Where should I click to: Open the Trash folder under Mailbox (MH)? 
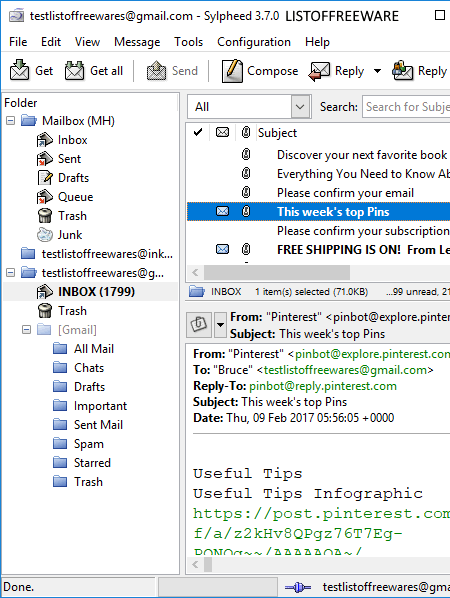click(72, 216)
